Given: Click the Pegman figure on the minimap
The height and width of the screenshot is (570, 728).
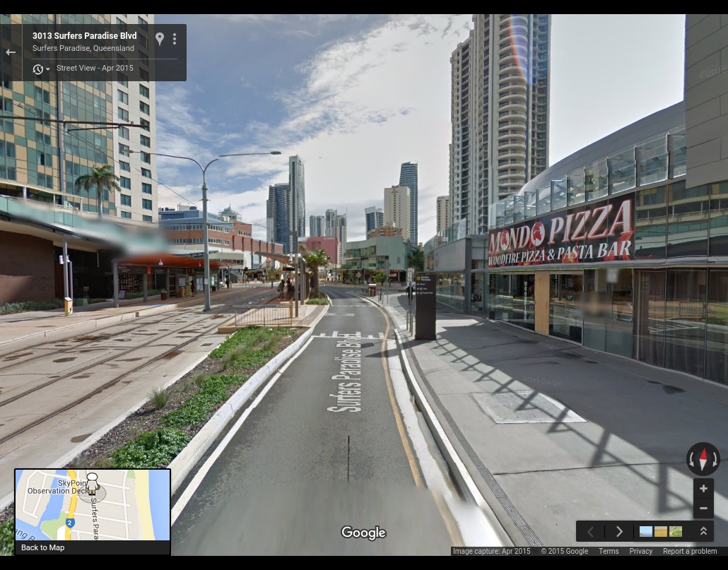Looking at the screenshot, I should pyautogui.click(x=93, y=483).
